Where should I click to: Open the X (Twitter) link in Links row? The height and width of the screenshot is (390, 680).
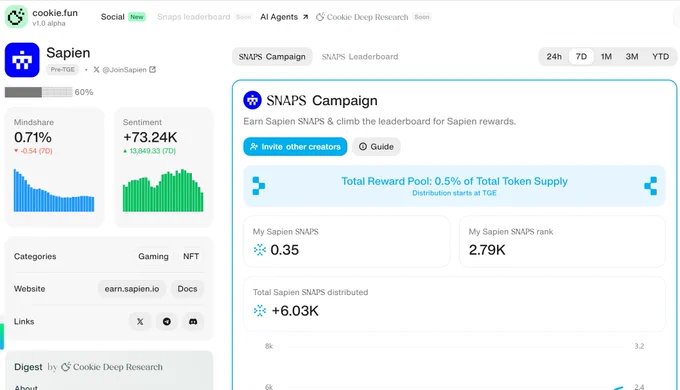[x=140, y=321]
